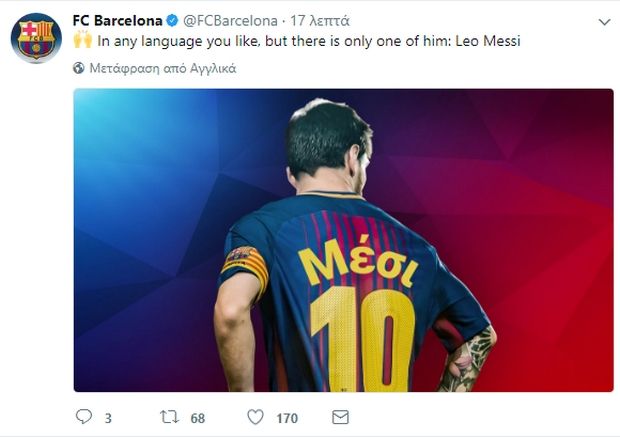Open the @FCBarcelona handle link
The height and width of the screenshot is (438, 620).
tap(228, 21)
